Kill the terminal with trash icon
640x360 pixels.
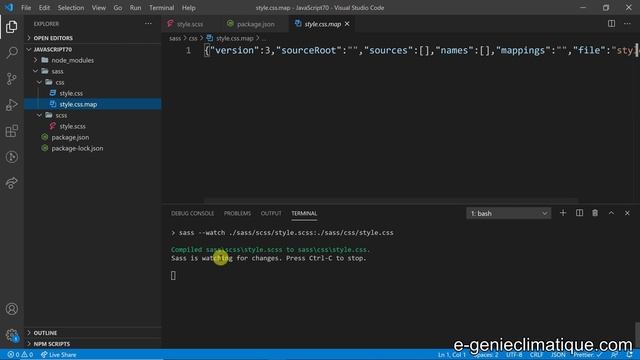click(595, 213)
